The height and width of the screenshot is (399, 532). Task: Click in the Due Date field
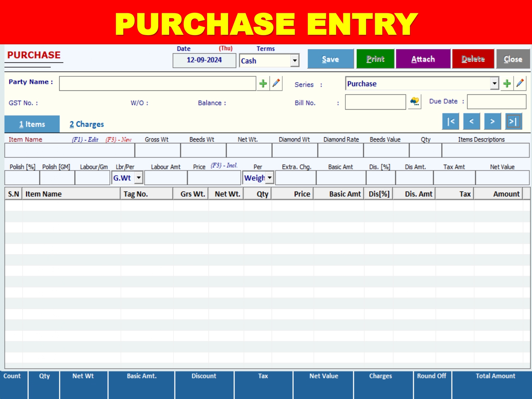(x=496, y=102)
